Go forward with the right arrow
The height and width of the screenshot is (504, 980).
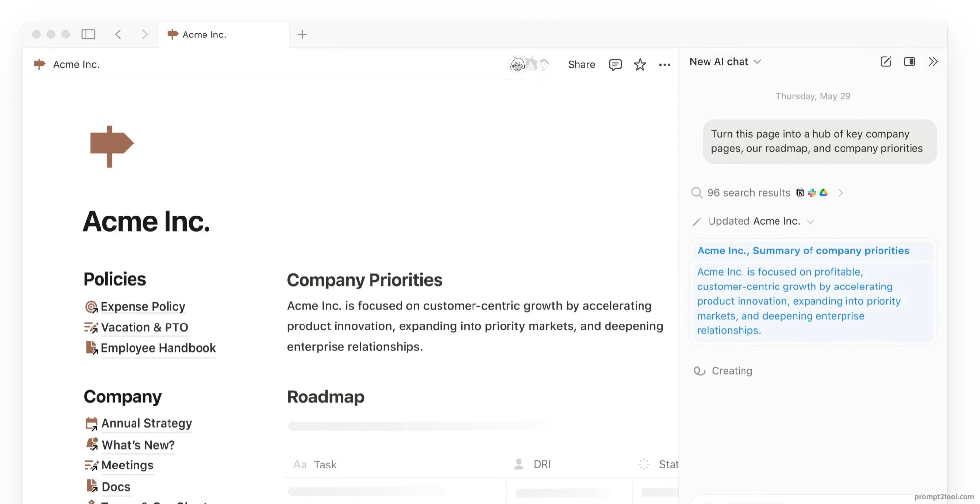tap(144, 34)
